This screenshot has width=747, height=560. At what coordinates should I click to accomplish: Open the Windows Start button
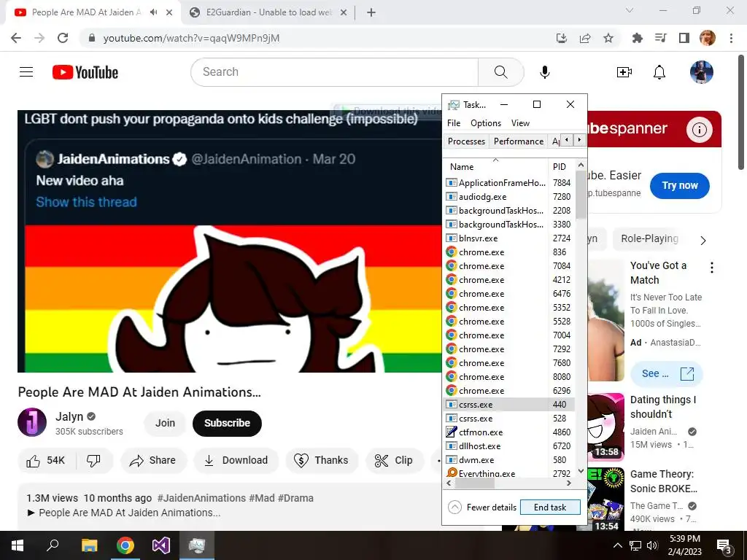click(x=18, y=545)
